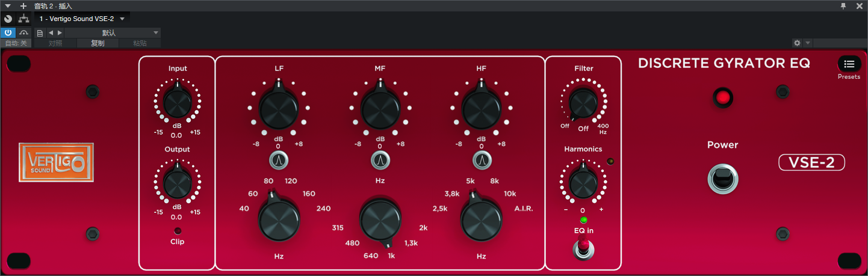Close the plugin window
Screen dimensions: 868x276
[x=860, y=6]
